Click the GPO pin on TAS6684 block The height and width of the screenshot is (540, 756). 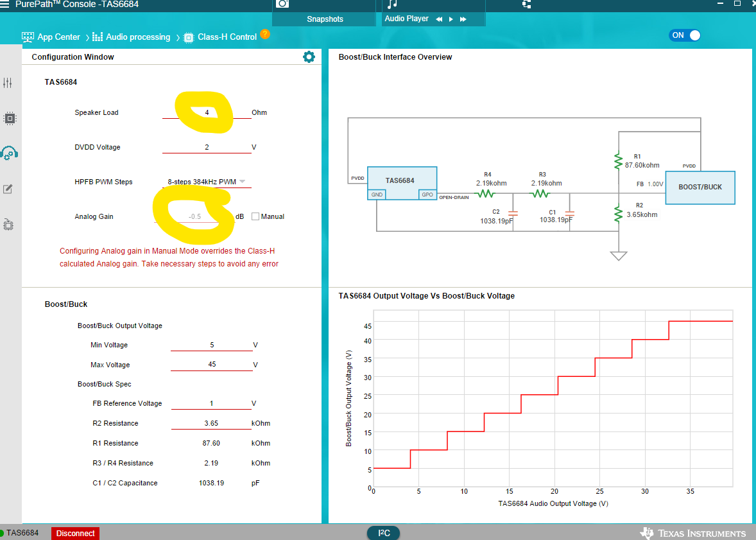[427, 195]
